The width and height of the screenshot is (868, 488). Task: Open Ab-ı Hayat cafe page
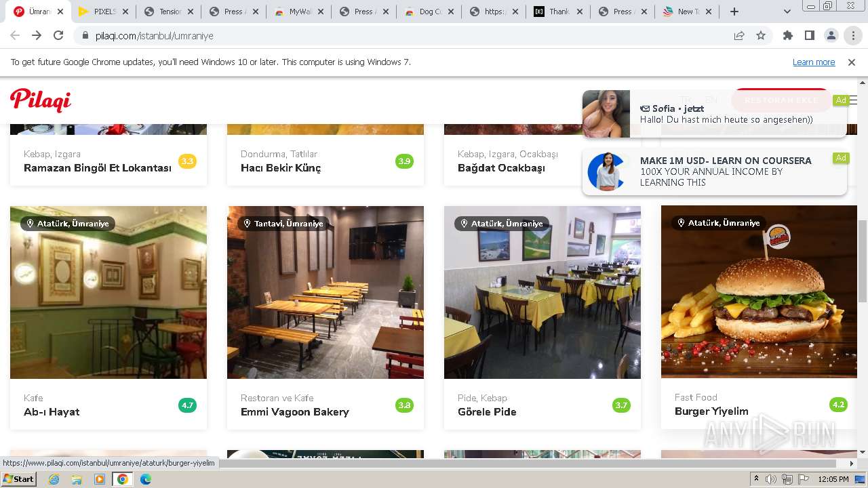pyautogui.click(x=52, y=412)
